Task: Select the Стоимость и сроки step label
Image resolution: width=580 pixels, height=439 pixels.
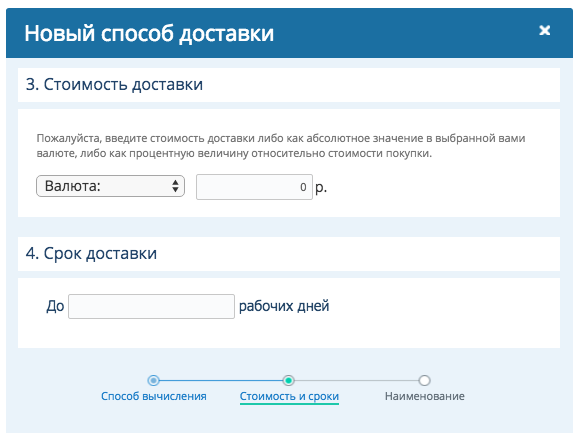Action: click(289, 396)
